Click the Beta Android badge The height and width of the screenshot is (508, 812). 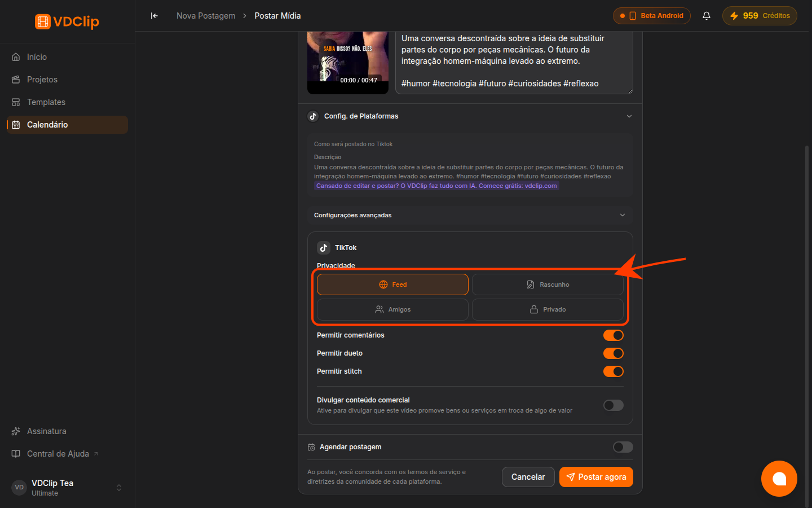(x=652, y=16)
